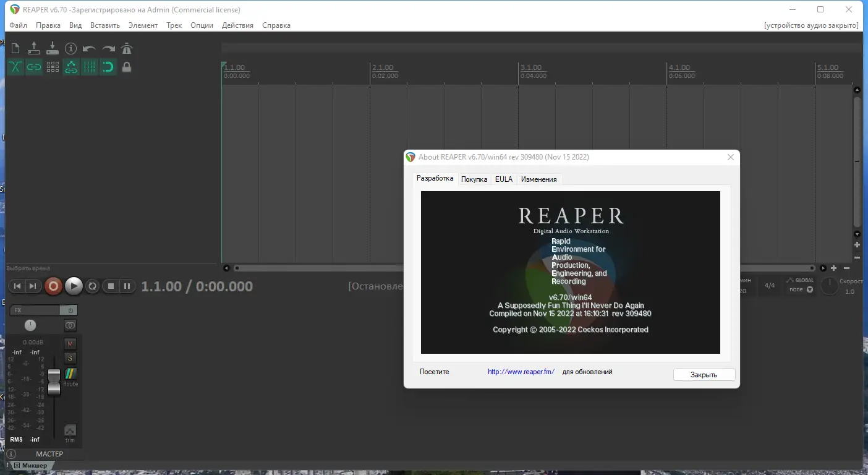Image resolution: width=868 pixels, height=475 pixels.
Task: Create a new project
Action: 14,48
